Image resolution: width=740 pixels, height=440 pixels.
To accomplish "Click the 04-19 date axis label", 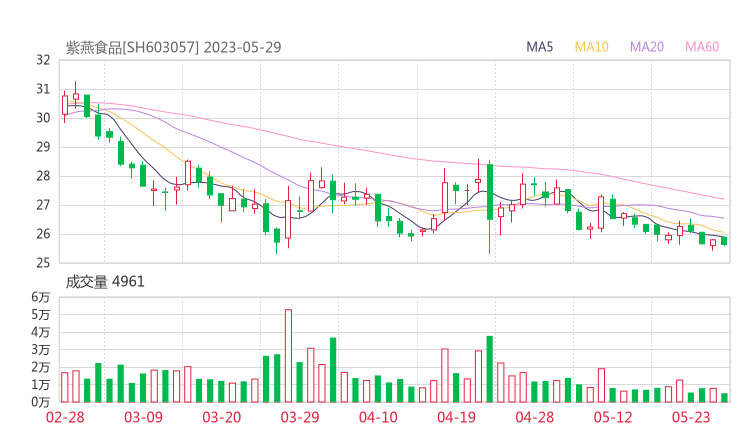I will [456, 417].
